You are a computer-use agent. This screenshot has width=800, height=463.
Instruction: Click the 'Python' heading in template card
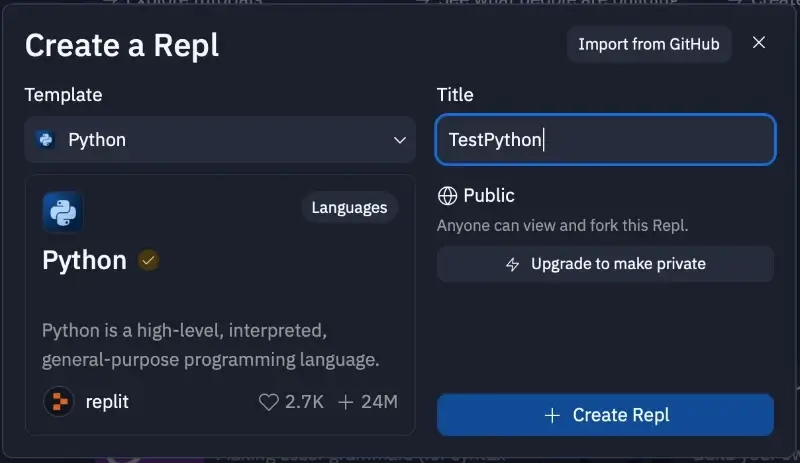tap(85, 261)
